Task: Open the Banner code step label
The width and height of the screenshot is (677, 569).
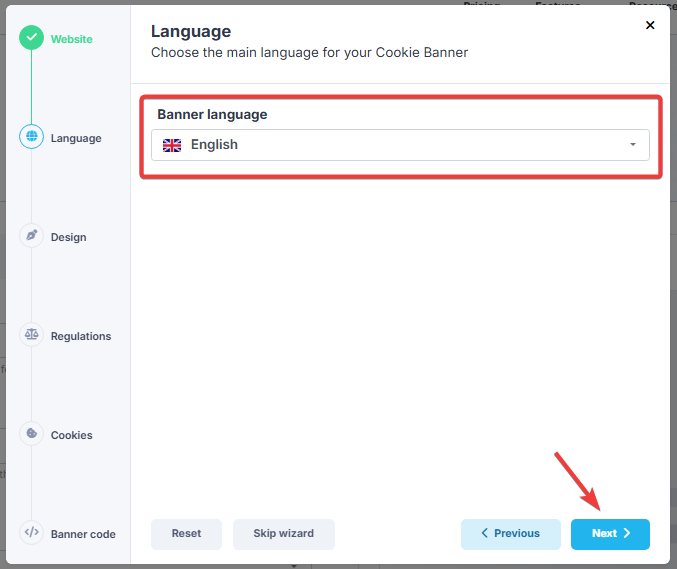Action: 83,534
